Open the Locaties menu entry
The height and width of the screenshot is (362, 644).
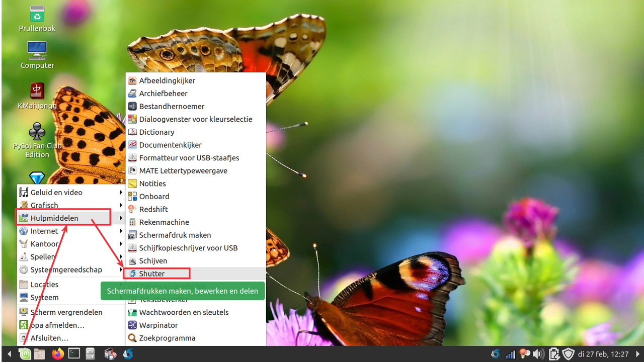tap(70, 285)
